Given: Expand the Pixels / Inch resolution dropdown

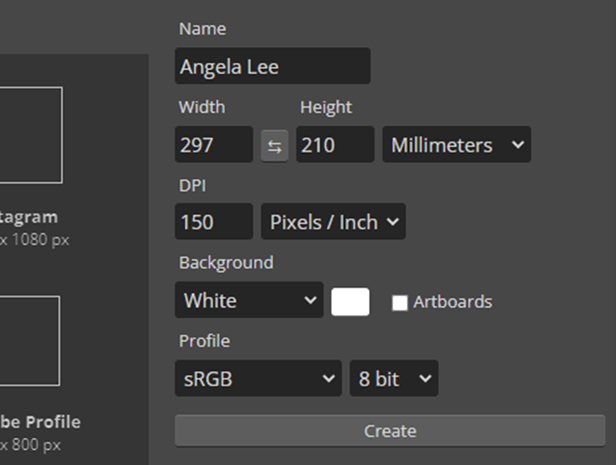Looking at the screenshot, I should [333, 222].
